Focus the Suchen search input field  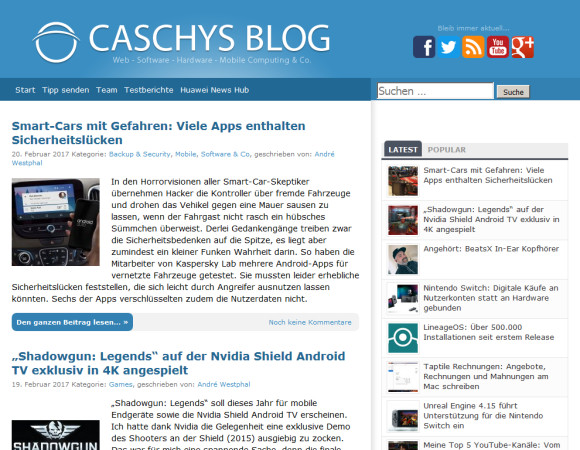coord(435,91)
